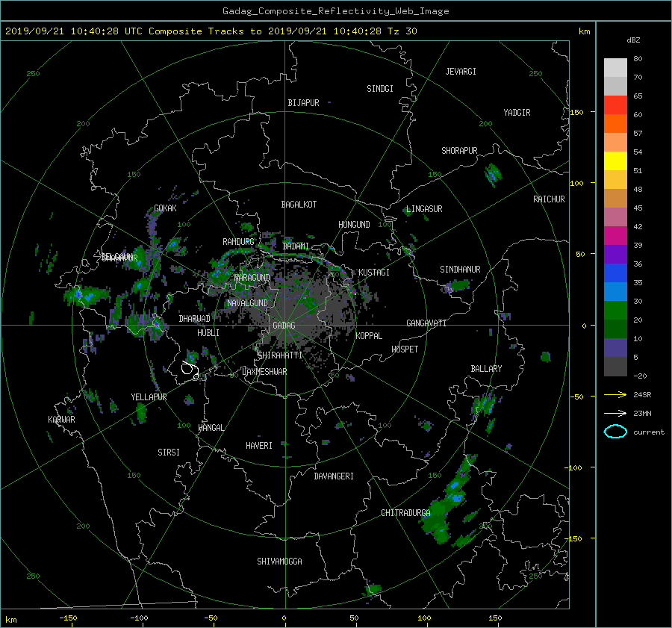Click the light grey swatch near 80 dBZ
This screenshot has height=628, width=672.
point(615,67)
